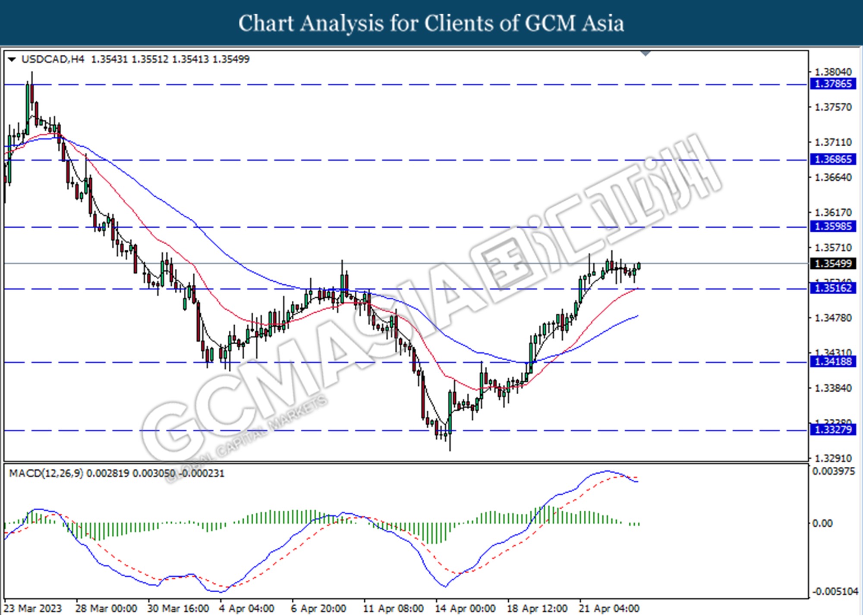863x616 pixels.
Task: Click the 1.37110 price scale value
Action: (x=833, y=142)
